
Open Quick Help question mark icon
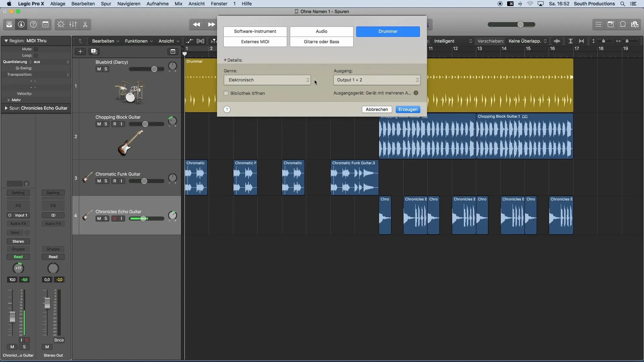pyautogui.click(x=33, y=24)
